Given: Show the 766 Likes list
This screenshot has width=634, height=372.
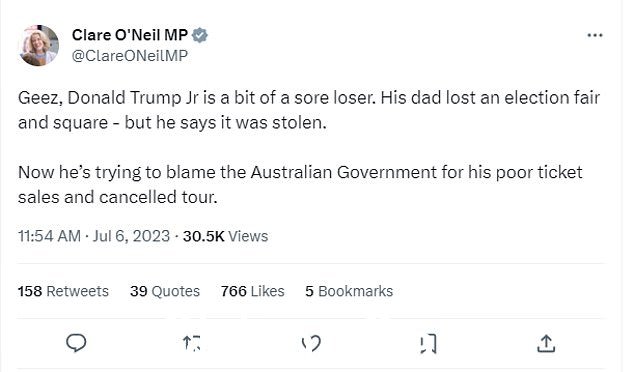Looking at the screenshot, I should (253, 291).
